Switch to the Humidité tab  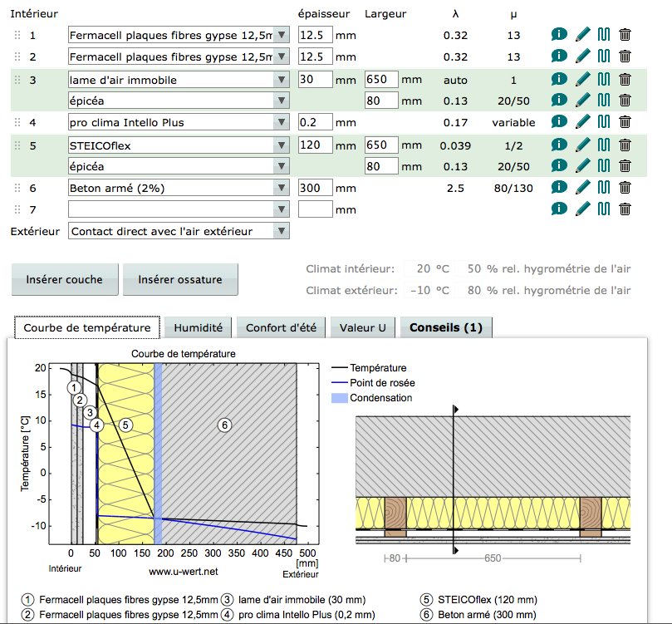[x=198, y=328]
